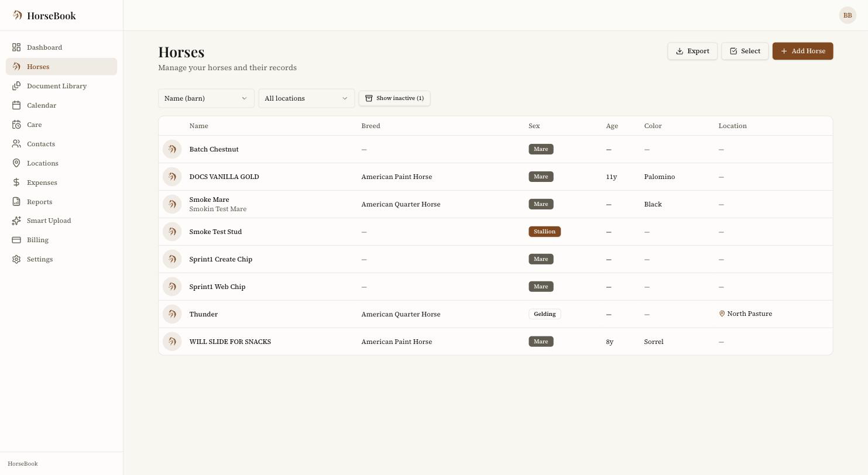Click the Batch Chestnut horse avatar

click(x=172, y=149)
